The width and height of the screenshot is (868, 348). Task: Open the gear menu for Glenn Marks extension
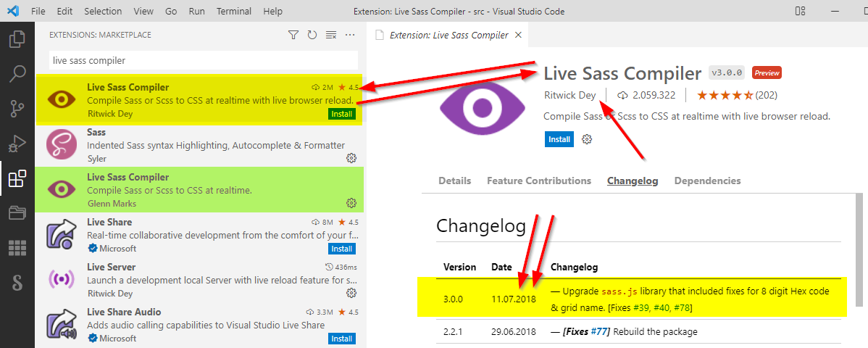point(351,202)
